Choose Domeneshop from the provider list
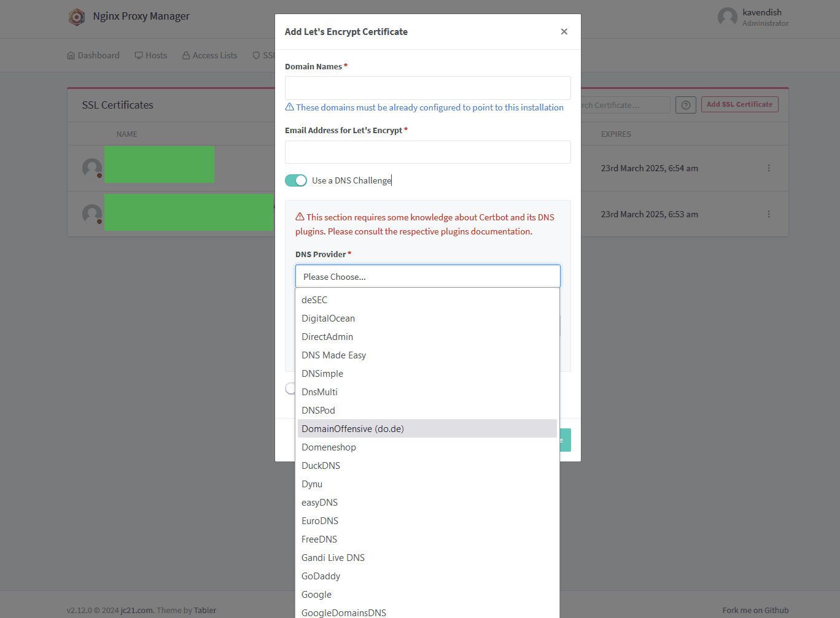The height and width of the screenshot is (618, 840). tap(427, 447)
